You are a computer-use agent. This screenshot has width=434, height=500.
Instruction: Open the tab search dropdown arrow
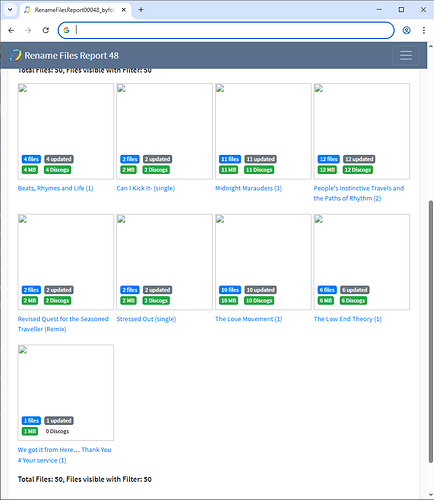pyautogui.click(x=10, y=10)
